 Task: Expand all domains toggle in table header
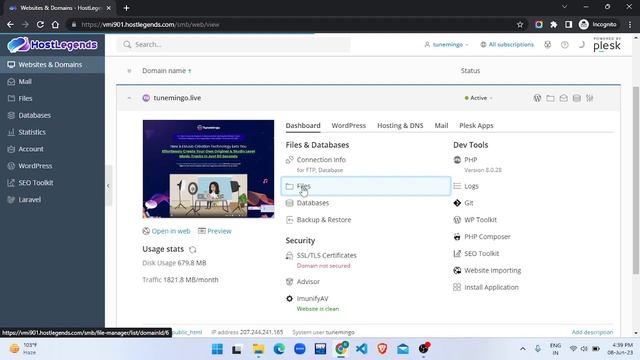(129, 71)
